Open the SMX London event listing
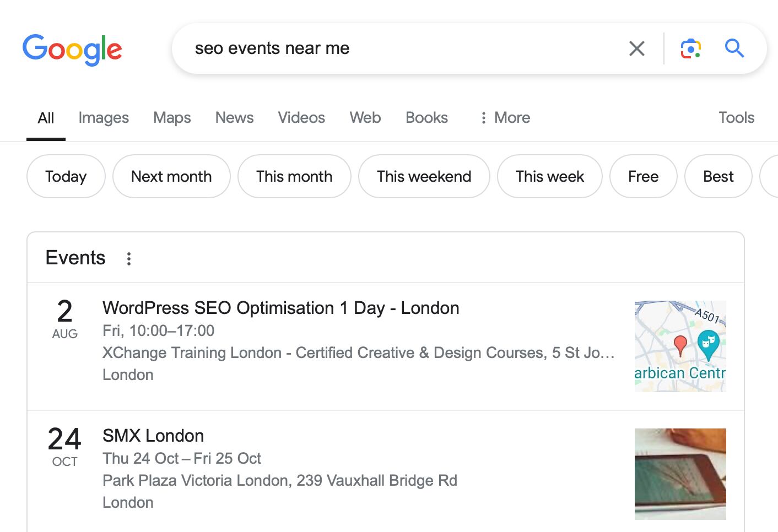Viewport: 778px width, 532px height. [x=153, y=436]
